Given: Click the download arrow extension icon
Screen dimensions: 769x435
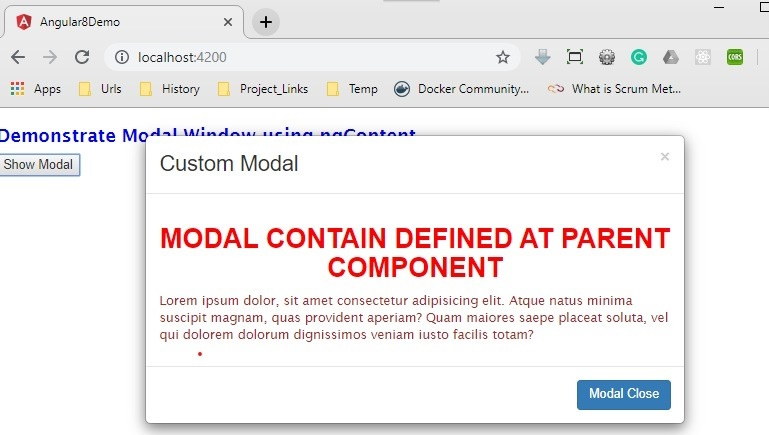Looking at the screenshot, I should [542, 57].
